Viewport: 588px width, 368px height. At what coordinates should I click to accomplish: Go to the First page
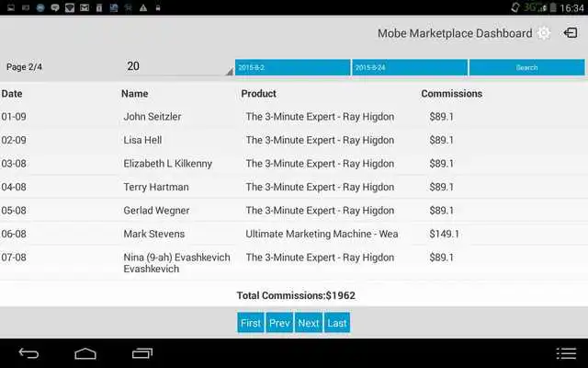coord(251,323)
